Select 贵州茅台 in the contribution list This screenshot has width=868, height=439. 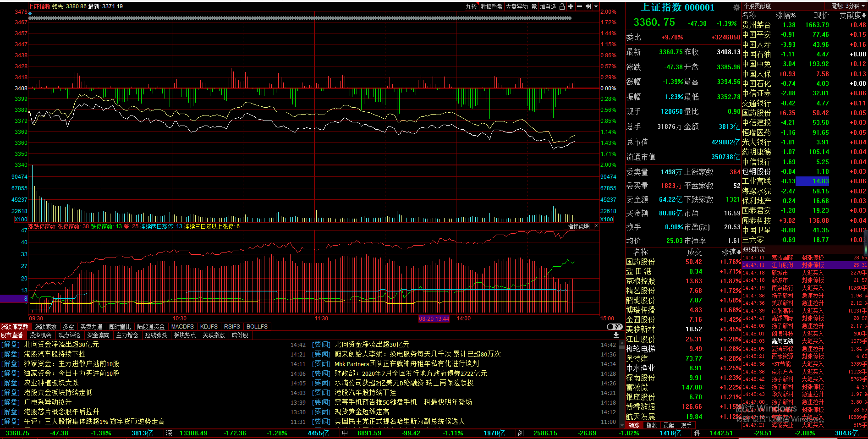[804, 25]
